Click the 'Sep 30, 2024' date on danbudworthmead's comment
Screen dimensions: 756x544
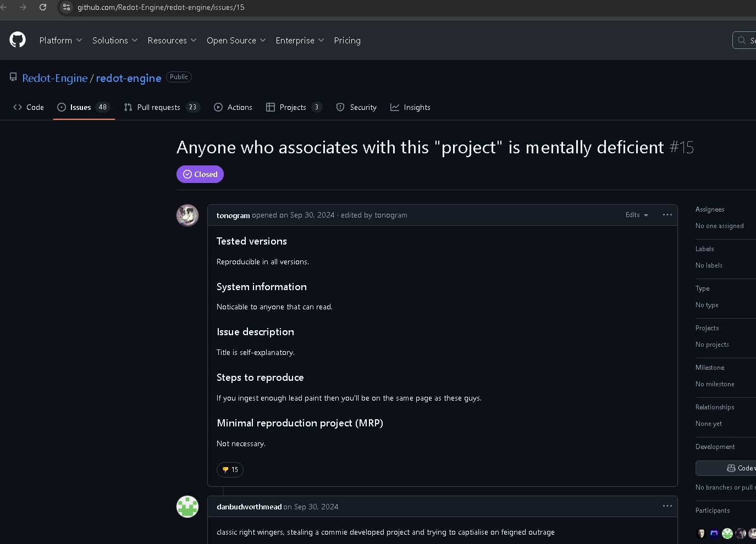pyautogui.click(x=316, y=507)
